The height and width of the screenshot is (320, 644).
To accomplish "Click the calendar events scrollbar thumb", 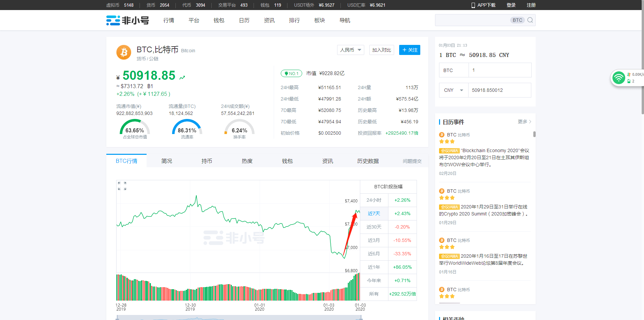I will [x=534, y=134].
